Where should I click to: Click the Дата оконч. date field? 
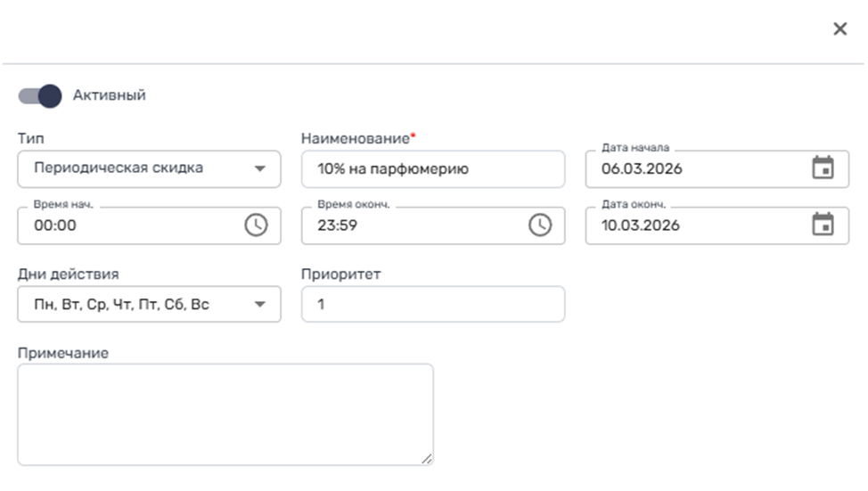(x=695, y=225)
